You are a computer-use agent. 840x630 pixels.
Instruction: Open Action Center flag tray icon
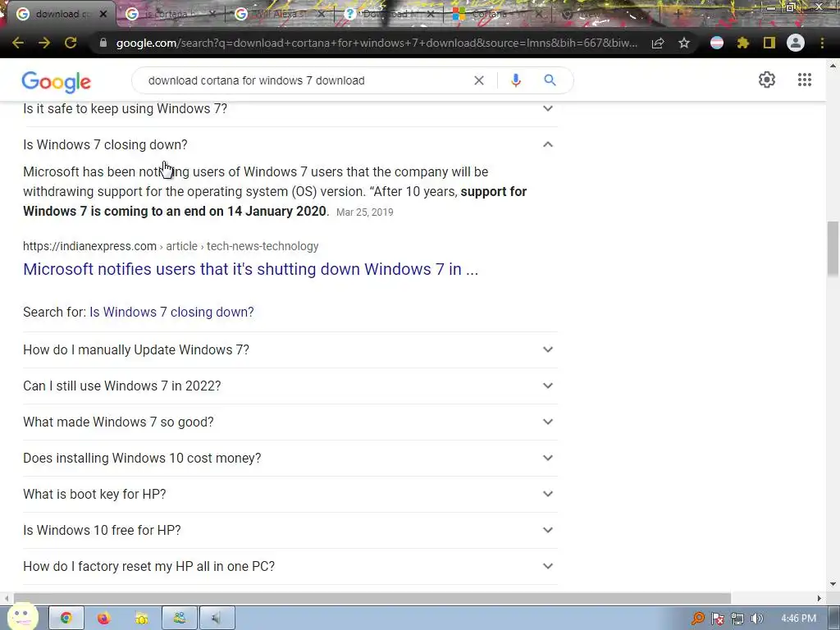click(717, 619)
